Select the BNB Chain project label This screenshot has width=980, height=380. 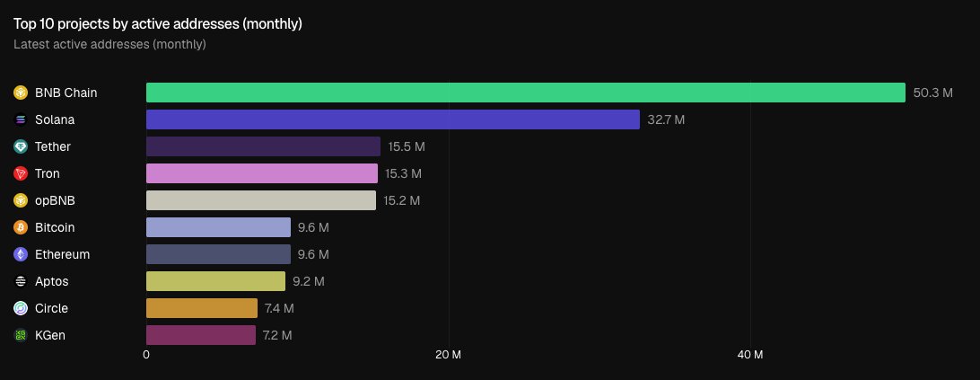[x=66, y=93]
